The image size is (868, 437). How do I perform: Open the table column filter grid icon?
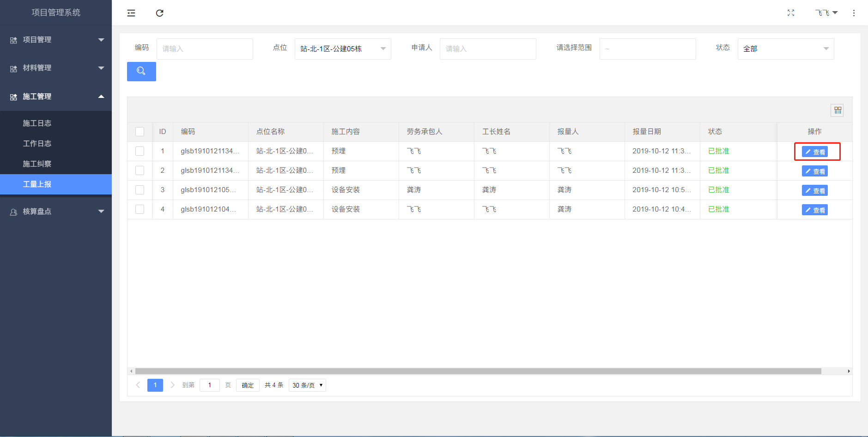pyautogui.click(x=838, y=110)
